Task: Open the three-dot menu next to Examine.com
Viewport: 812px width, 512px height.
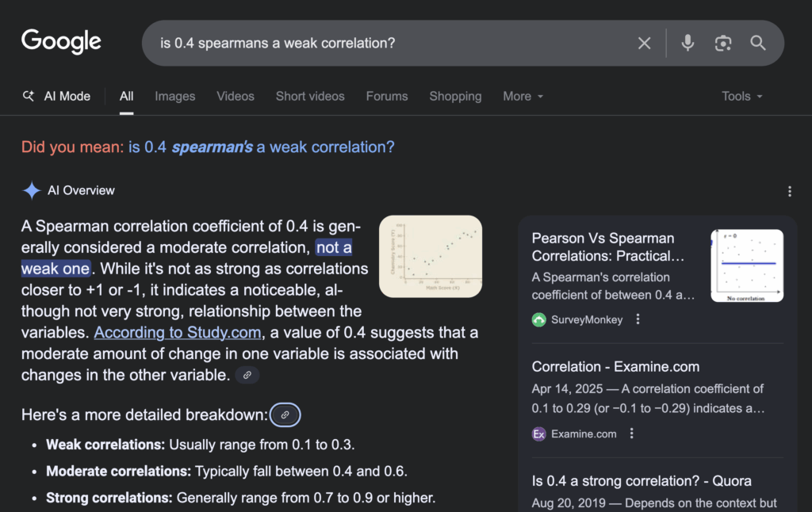Action: [632, 434]
